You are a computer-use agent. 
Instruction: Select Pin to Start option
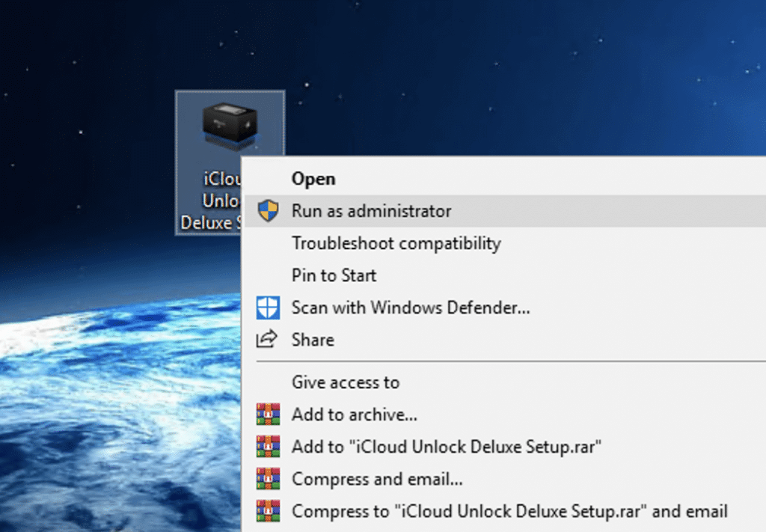(x=334, y=275)
